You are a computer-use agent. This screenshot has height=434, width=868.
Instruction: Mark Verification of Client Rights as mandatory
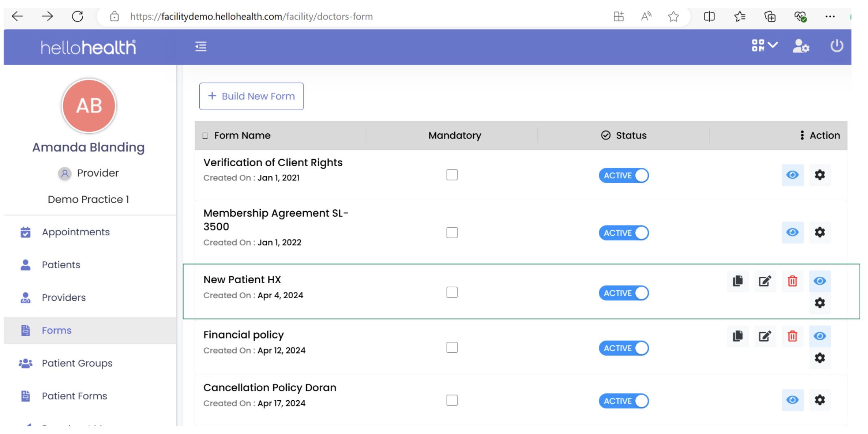pos(451,175)
